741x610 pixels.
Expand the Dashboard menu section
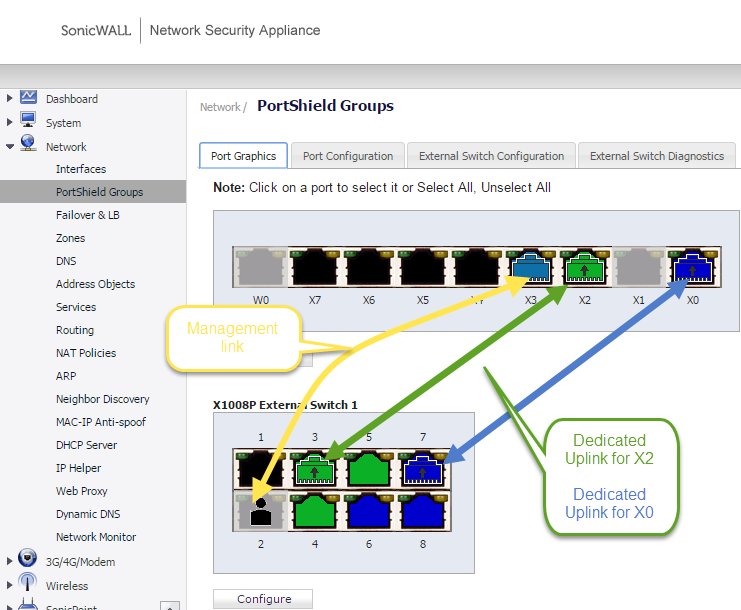point(10,99)
